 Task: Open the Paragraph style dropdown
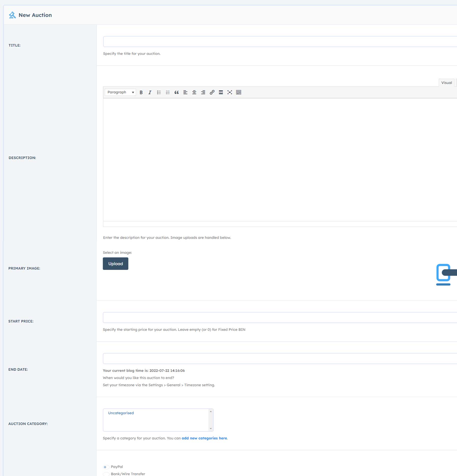[x=120, y=92]
